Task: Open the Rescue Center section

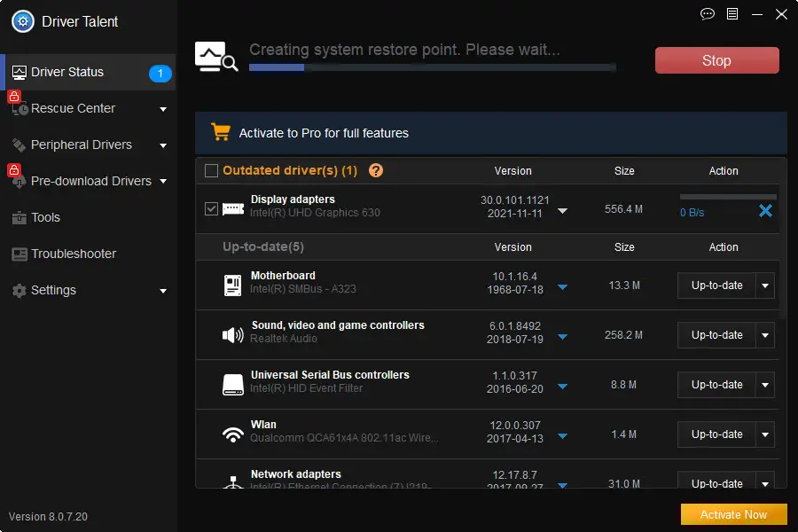Action: (89, 108)
